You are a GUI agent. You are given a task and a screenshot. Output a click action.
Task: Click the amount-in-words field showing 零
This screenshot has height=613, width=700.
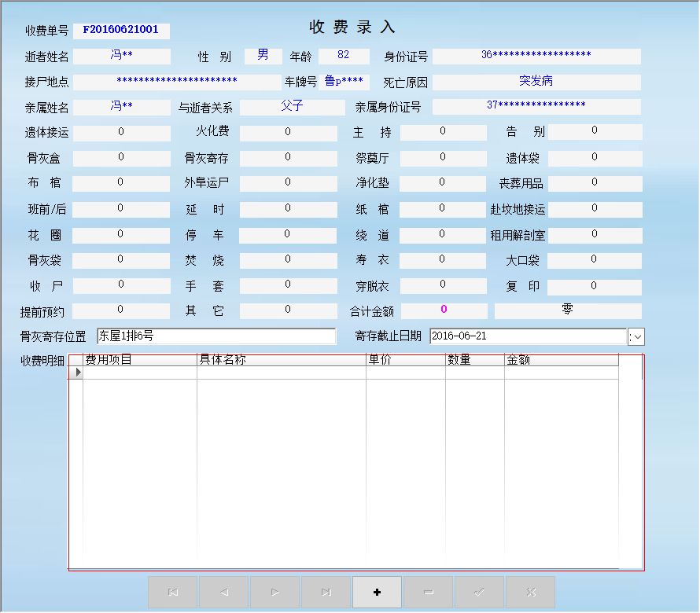[x=569, y=311]
